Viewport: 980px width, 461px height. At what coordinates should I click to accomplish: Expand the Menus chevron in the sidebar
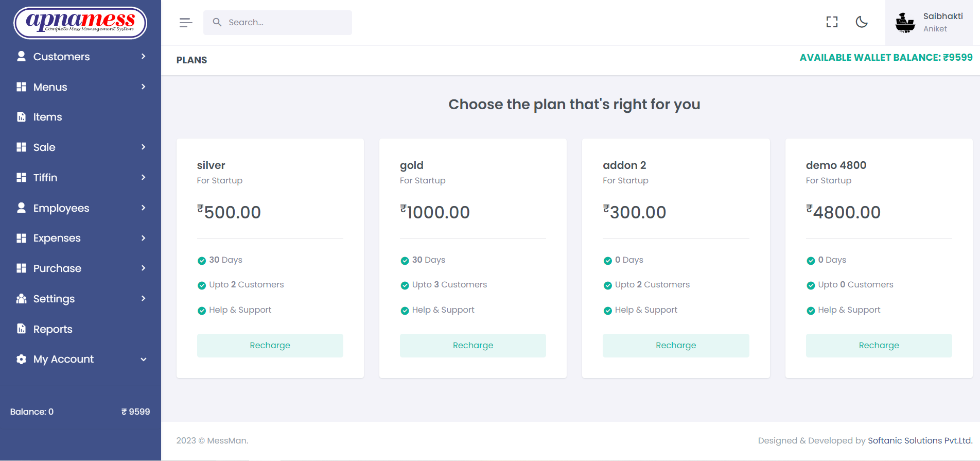coord(143,87)
